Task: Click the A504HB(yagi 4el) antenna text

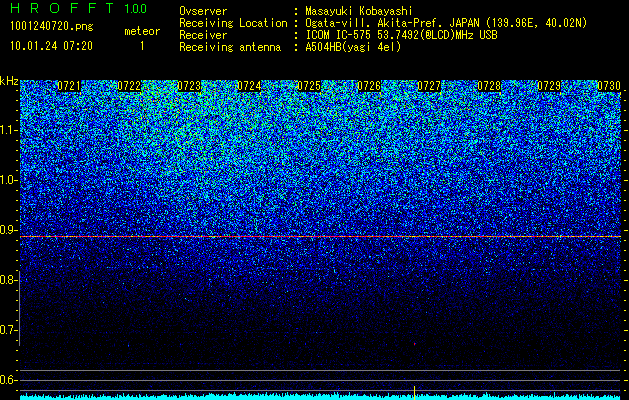Action: 353,47
